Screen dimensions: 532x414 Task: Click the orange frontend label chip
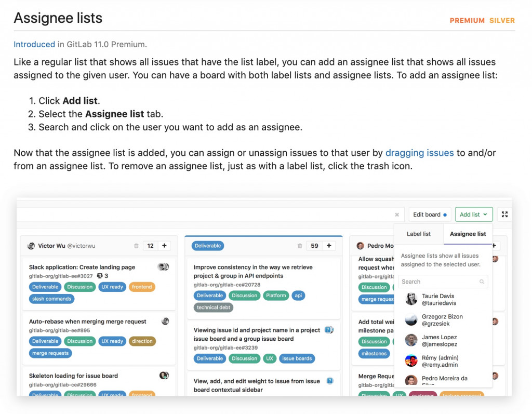point(142,287)
